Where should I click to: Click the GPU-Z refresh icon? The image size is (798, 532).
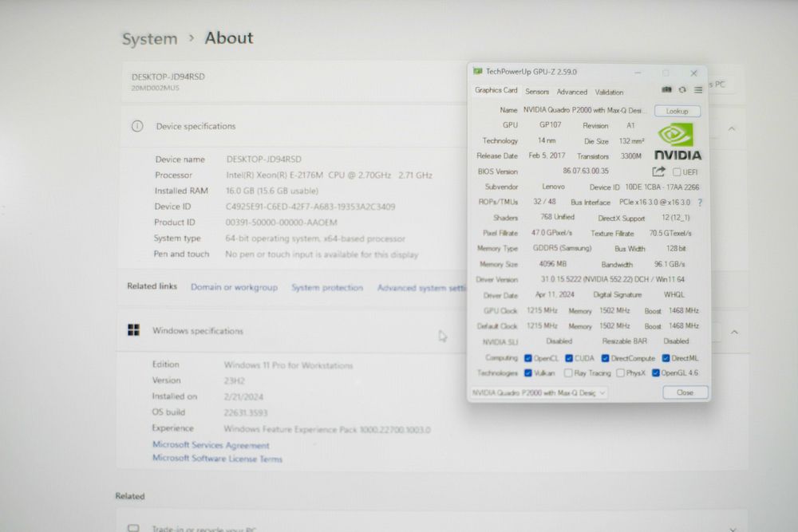point(682,89)
